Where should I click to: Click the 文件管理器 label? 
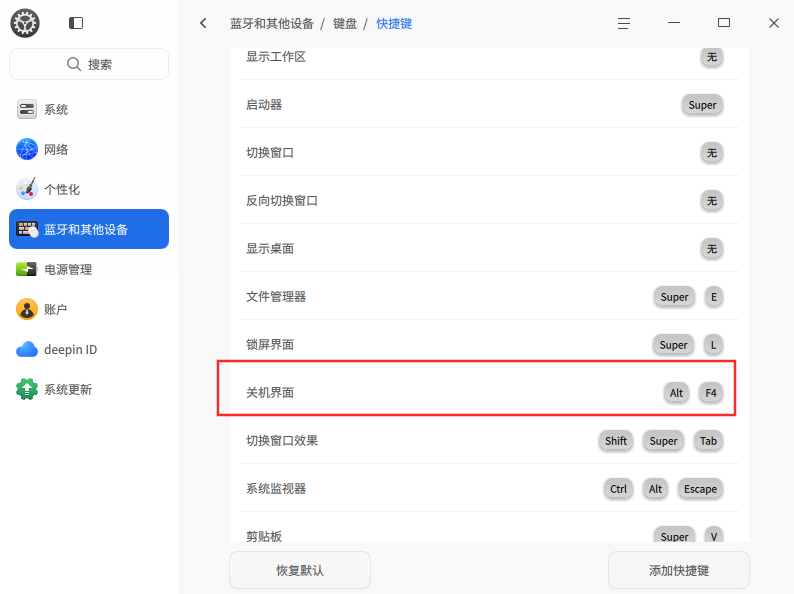pyautogui.click(x=276, y=297)
